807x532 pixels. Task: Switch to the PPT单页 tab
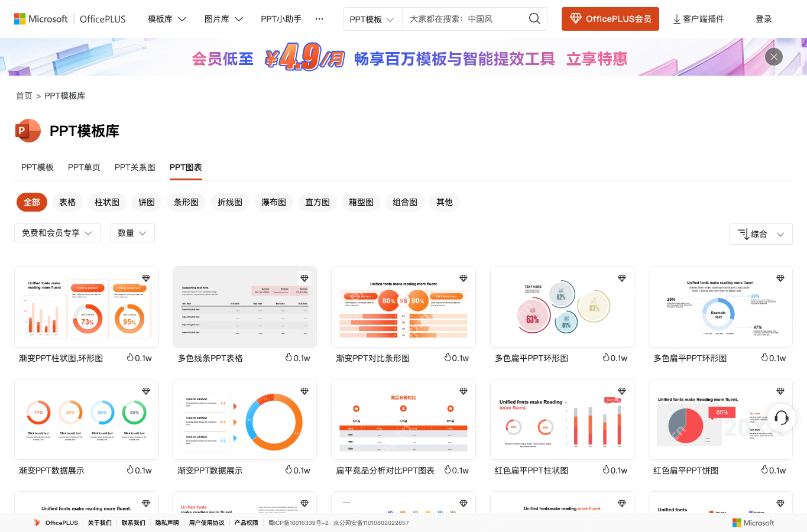click(84, 167)
